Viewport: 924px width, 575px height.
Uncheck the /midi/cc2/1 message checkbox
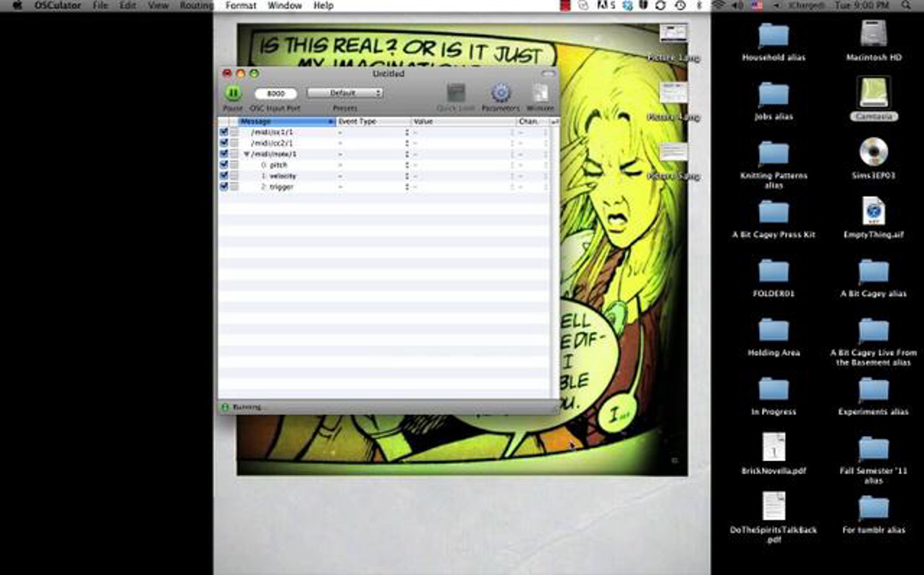[x=224, y=143]
